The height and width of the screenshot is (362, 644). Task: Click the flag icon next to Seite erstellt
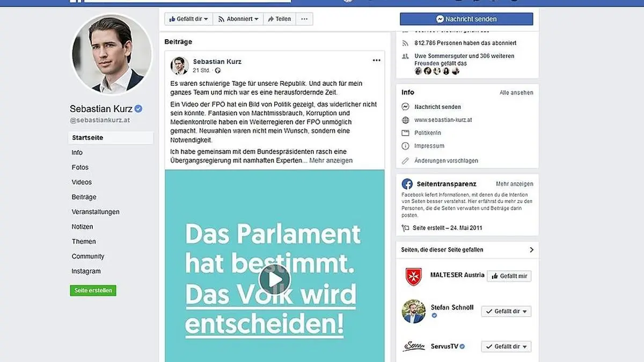(405, 228)
